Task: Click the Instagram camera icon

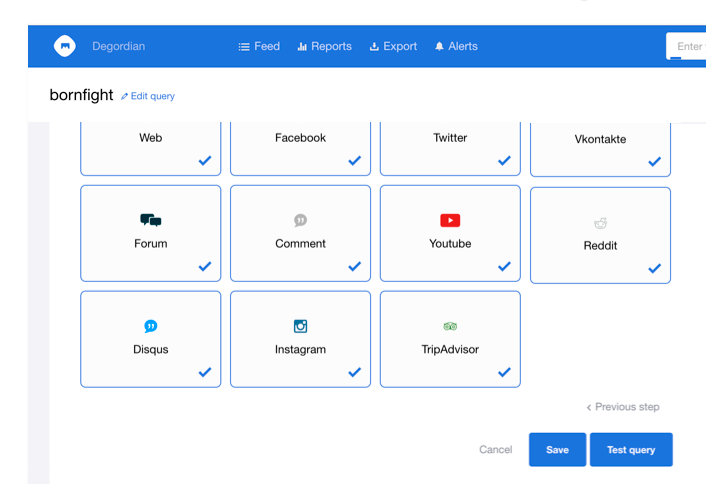Action: 300,326
